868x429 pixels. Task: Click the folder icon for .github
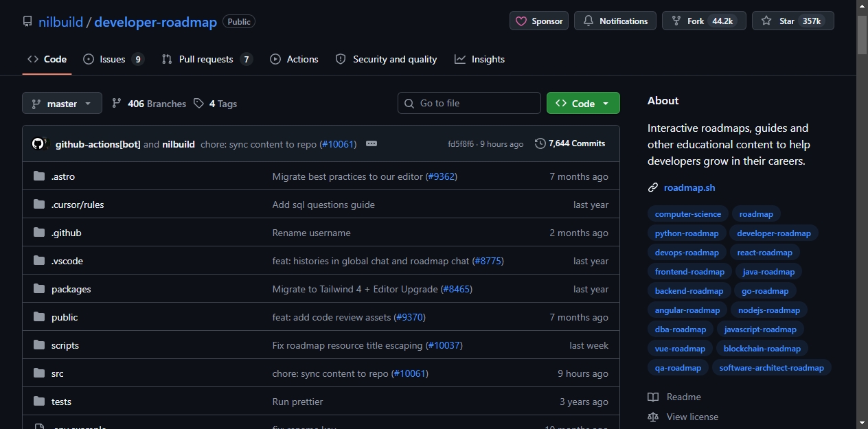(39, 233)
